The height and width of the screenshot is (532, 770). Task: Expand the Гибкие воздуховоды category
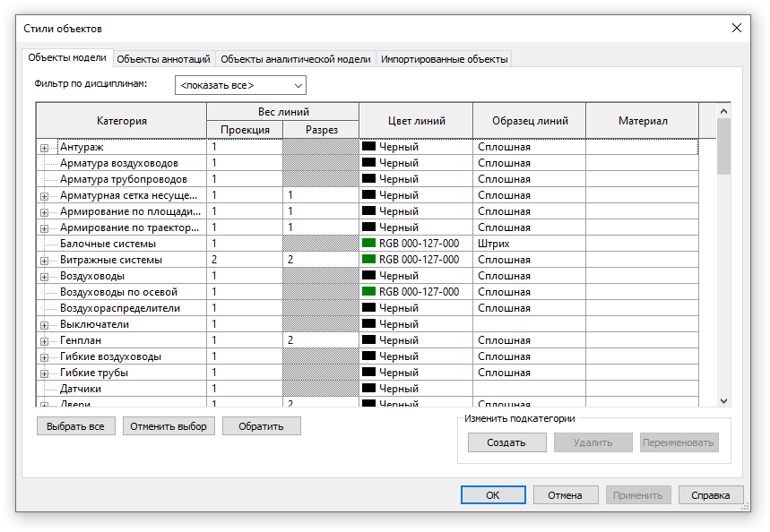point(44,357)
